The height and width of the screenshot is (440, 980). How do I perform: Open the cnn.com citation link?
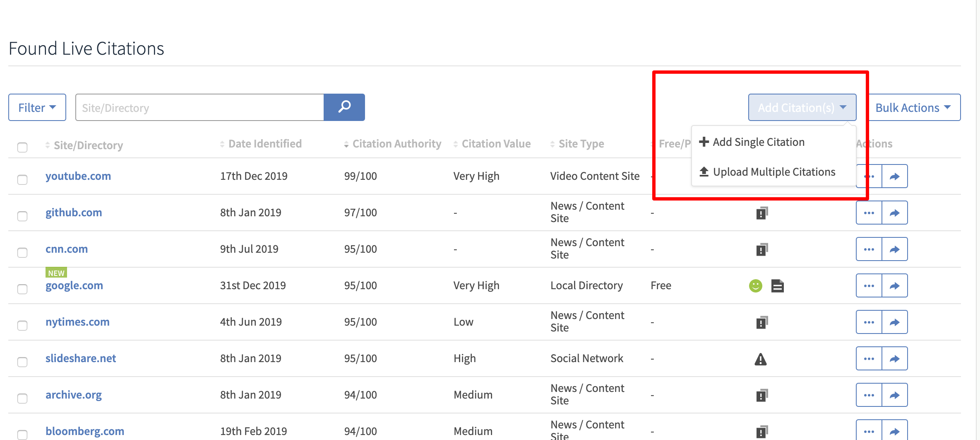click(x=67, y=249)
